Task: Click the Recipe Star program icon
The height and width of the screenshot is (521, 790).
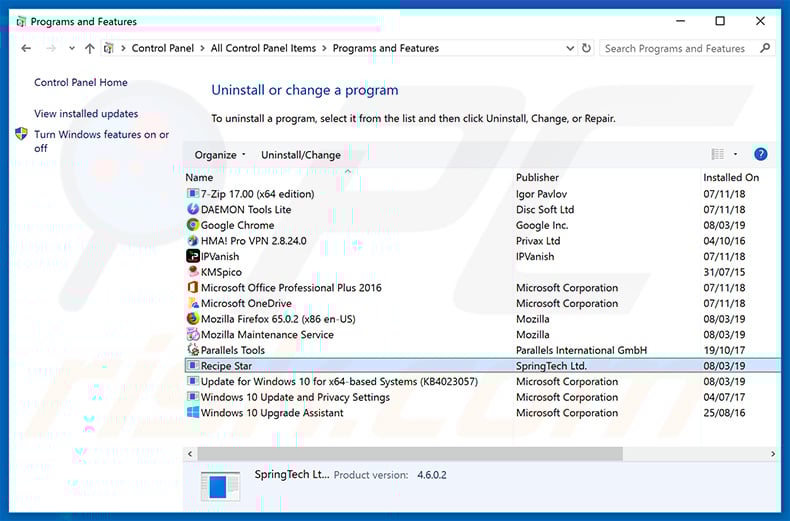Action: pyautogui.click(x=193, y=365)
